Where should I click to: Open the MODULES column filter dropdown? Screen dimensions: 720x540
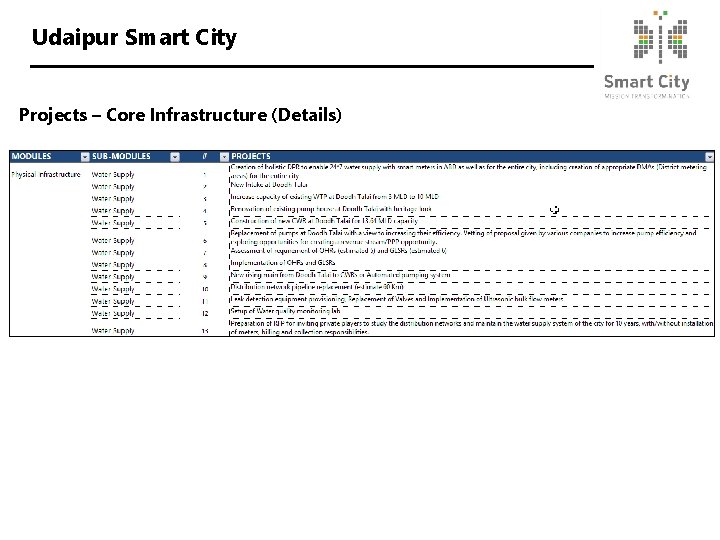(x=85, y=157)
